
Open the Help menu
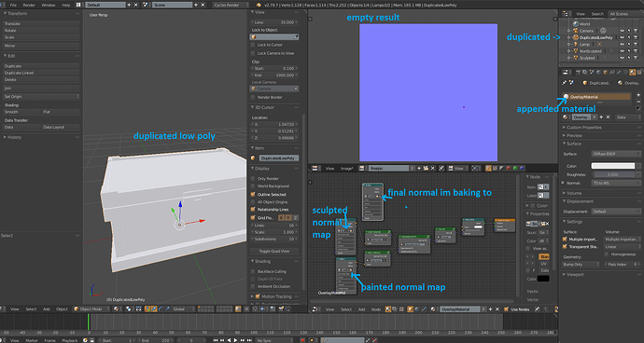coord(65,5)
